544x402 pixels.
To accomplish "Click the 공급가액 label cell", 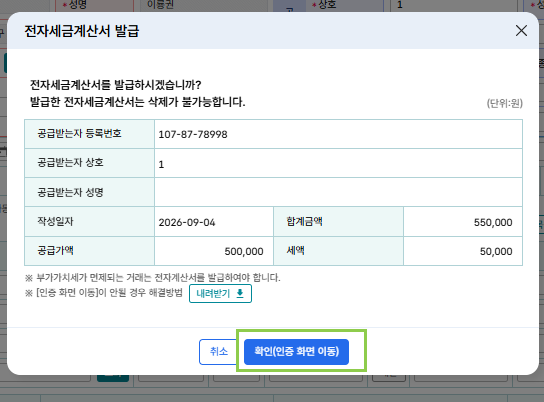I will click(90, 251).
